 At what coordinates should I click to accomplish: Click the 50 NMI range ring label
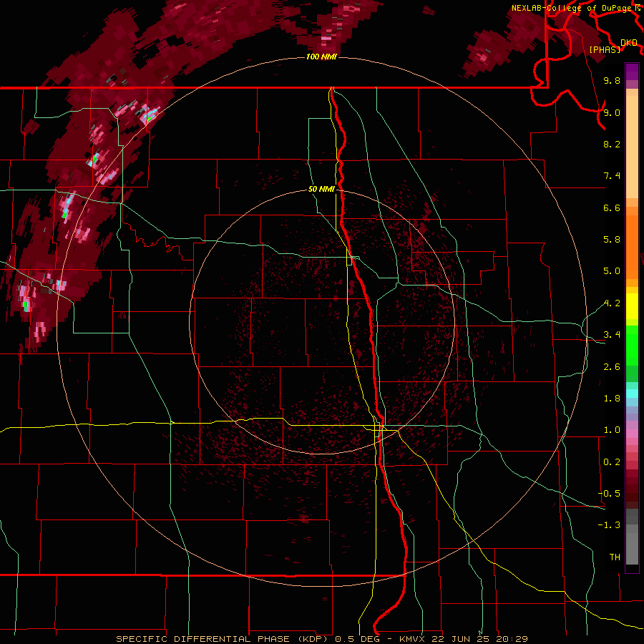click(321, 189)
